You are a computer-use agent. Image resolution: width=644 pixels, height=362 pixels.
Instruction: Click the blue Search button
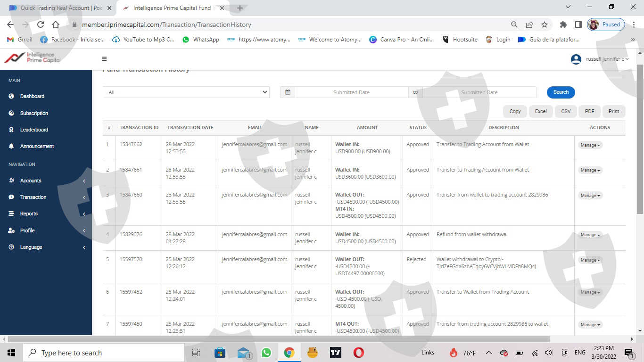click(x=561, y=92)
